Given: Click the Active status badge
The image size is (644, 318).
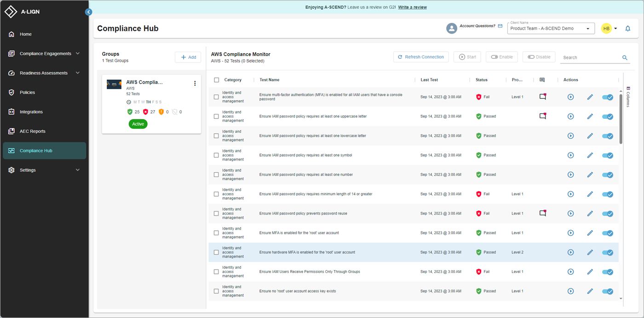Looking at the screenshot, I should (138, 124).
